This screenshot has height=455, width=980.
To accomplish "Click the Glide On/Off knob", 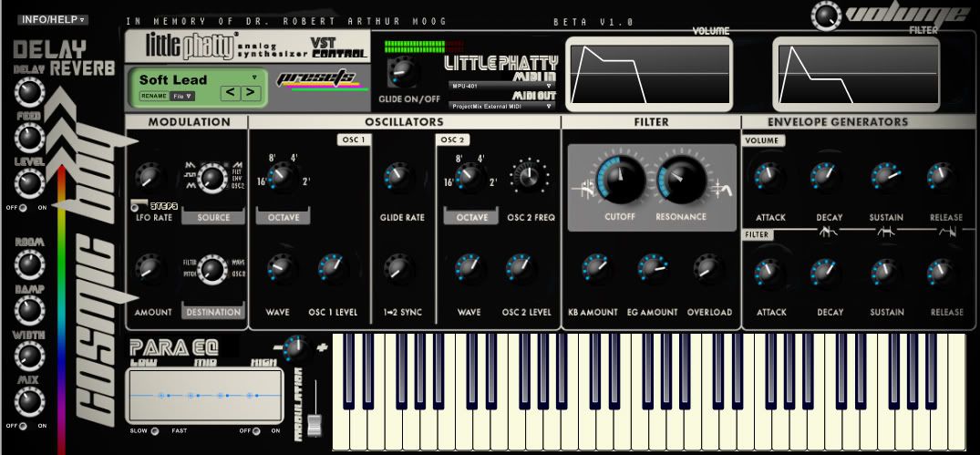I will 404,71.
